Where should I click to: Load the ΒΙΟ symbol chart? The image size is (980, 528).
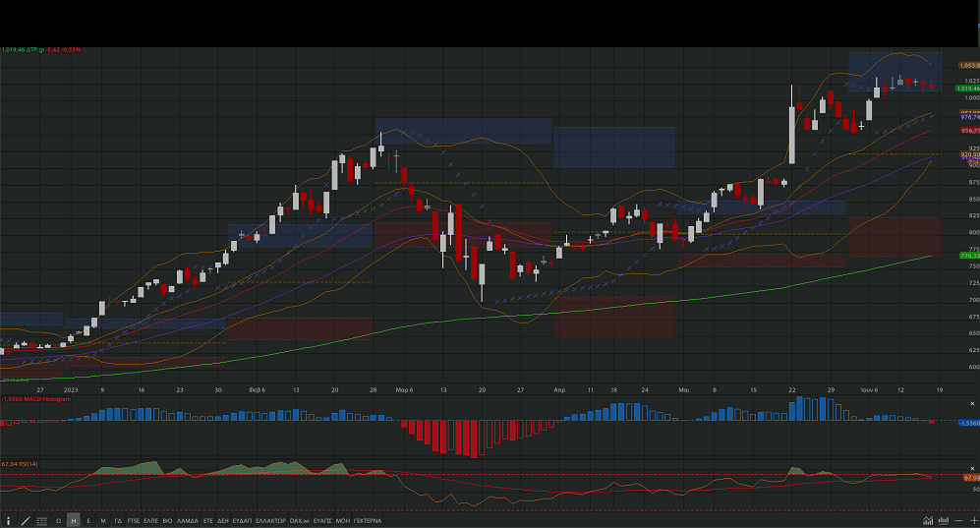(167, 520)
